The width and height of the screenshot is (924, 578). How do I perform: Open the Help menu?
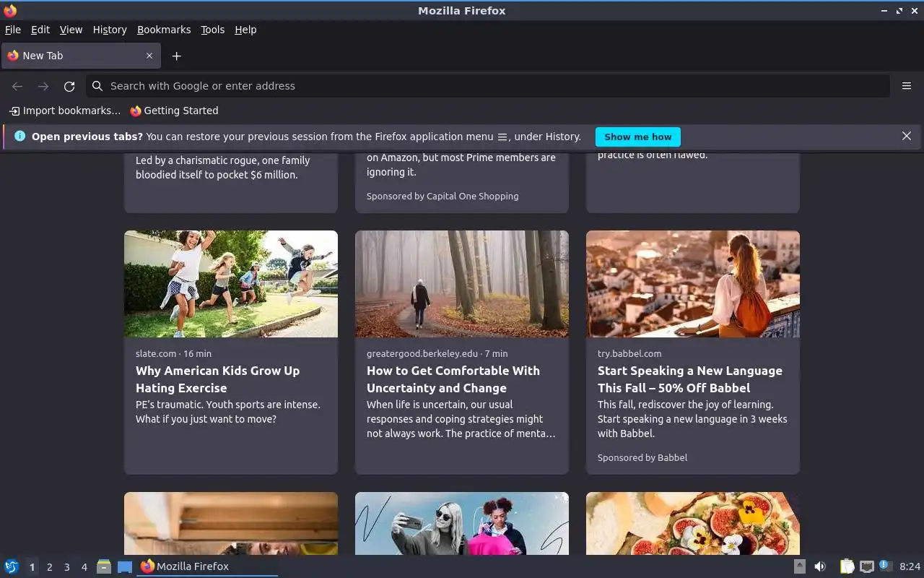[245, 30]
